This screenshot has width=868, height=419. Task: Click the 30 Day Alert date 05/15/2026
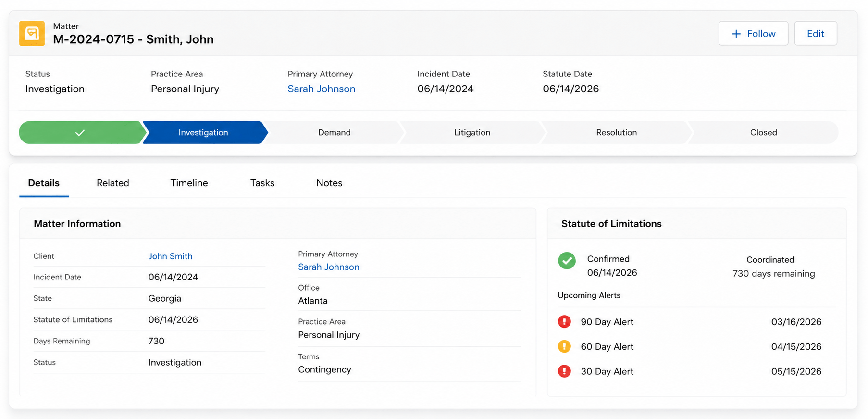pos(796,371)
